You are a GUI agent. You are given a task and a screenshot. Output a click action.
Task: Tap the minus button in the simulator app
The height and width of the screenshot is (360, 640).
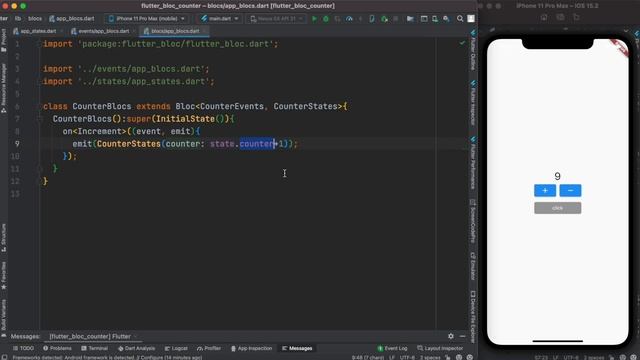[570, 191]
